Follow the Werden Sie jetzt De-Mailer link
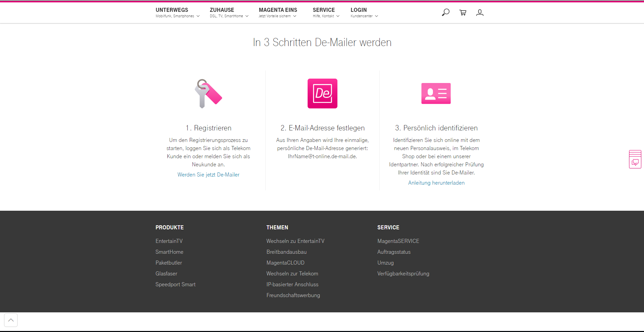The height and width of the screenshot is (332, 644). pos(208,175)
